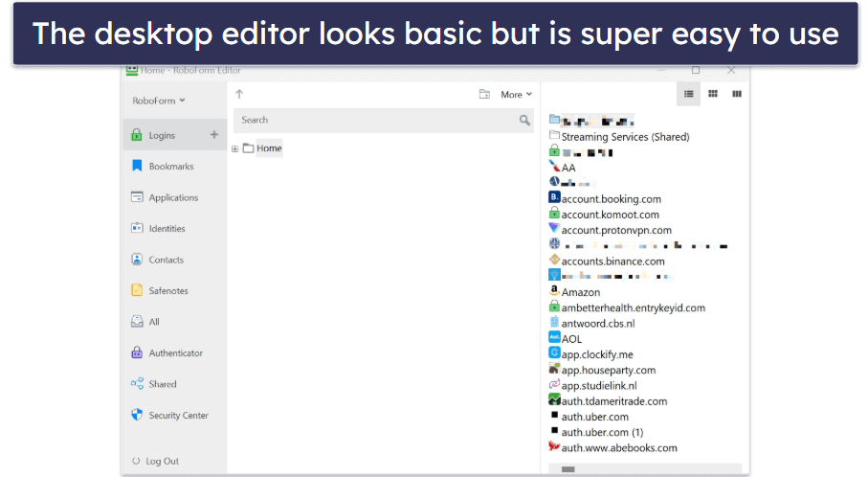Click the new folder icon
This screenshot has height=477, width=868.
click(x=484, y=94)
